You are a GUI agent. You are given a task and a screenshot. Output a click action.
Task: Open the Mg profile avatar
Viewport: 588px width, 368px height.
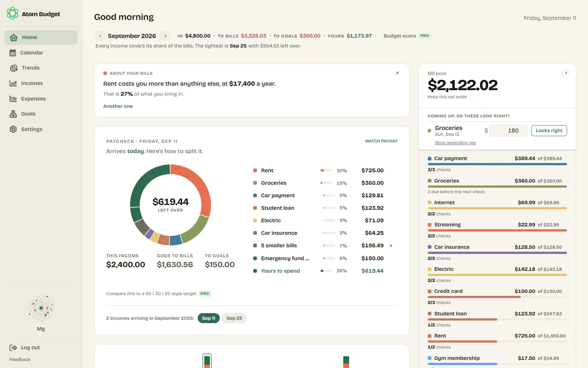(x=41, y=308)
